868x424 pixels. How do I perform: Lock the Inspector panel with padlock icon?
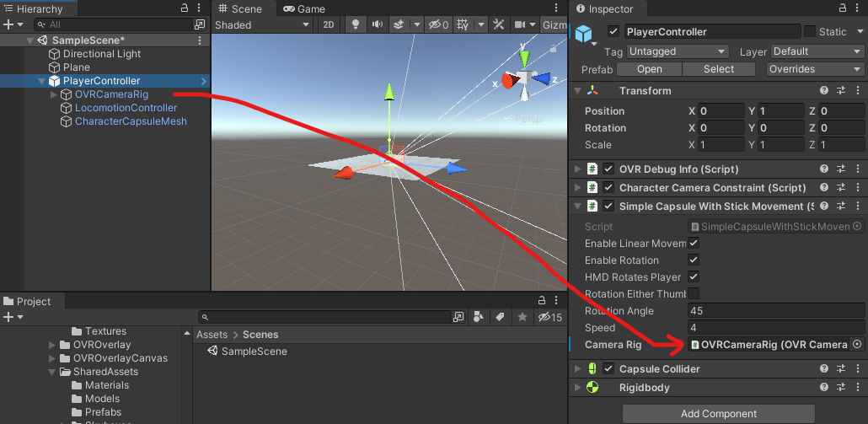click(x=841, y=8)
